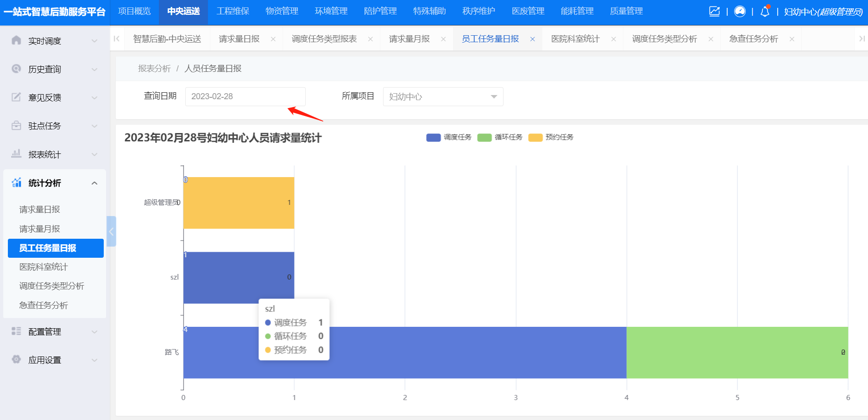Expand the 实时调度 menu
The width and height of the screenshot is (868, 420).
coord(94,41)
